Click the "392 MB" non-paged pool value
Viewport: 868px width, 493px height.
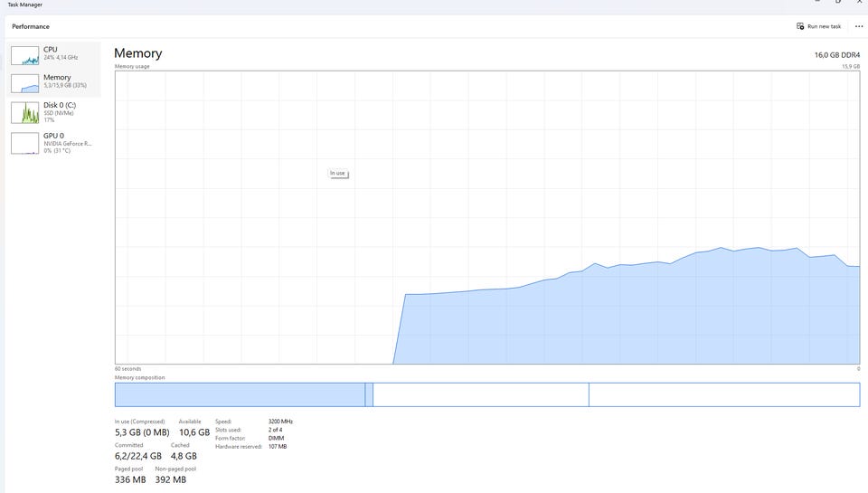[x=171, y=479]
